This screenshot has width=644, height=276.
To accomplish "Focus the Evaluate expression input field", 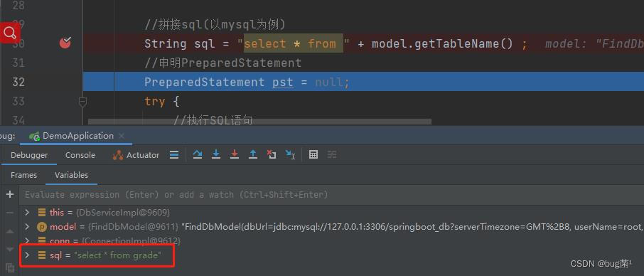I will (331, 195).
